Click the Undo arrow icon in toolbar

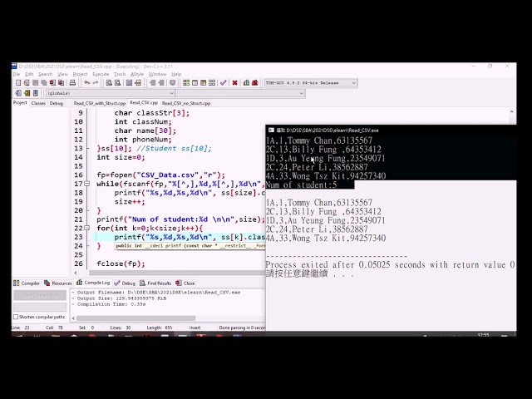[86, 83]
